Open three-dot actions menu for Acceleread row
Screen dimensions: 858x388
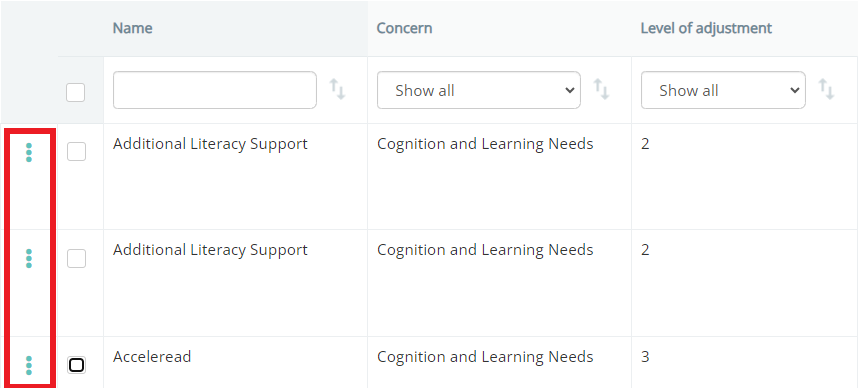click(29, 365)
